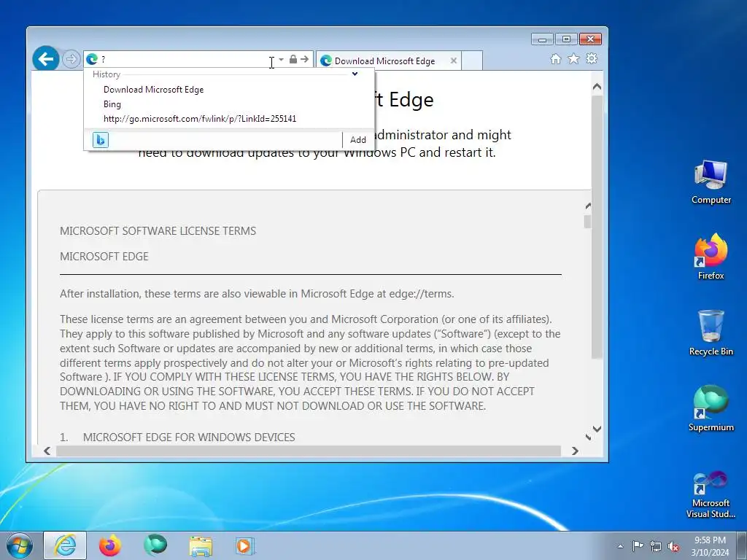Click the page vertical scrollbar thumb
Viewport: 747px width, 560px height.
click(597, 227)
